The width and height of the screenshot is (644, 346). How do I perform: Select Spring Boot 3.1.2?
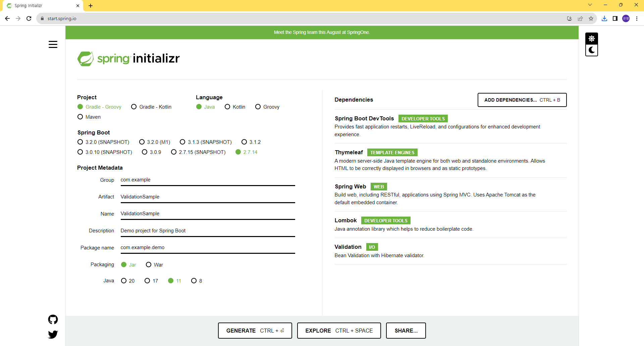point(251,142)
